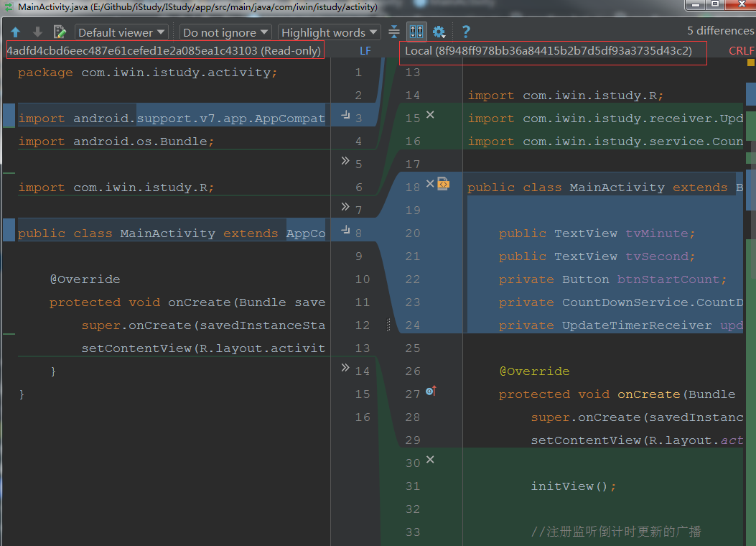This screenshot has width=756, height=546.
Task: Open the diff settings gear icon
Action: [439, 32]
